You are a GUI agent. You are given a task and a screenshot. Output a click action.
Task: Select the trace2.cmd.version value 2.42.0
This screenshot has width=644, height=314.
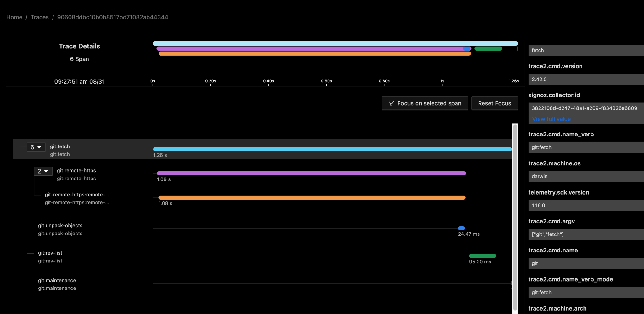coord(585,79)
